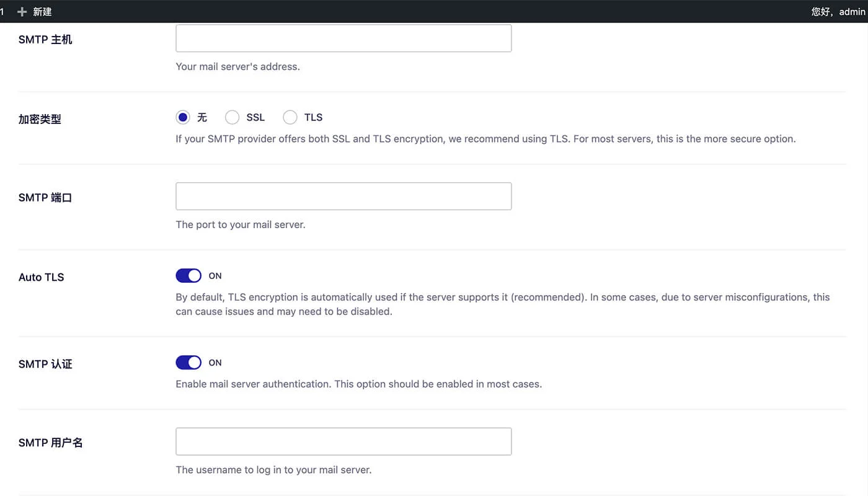Image resolution: width=868 pixels, height=496 pixels.
Task: Click the SMTP 用户名 field label
Action: click(50, 443)
